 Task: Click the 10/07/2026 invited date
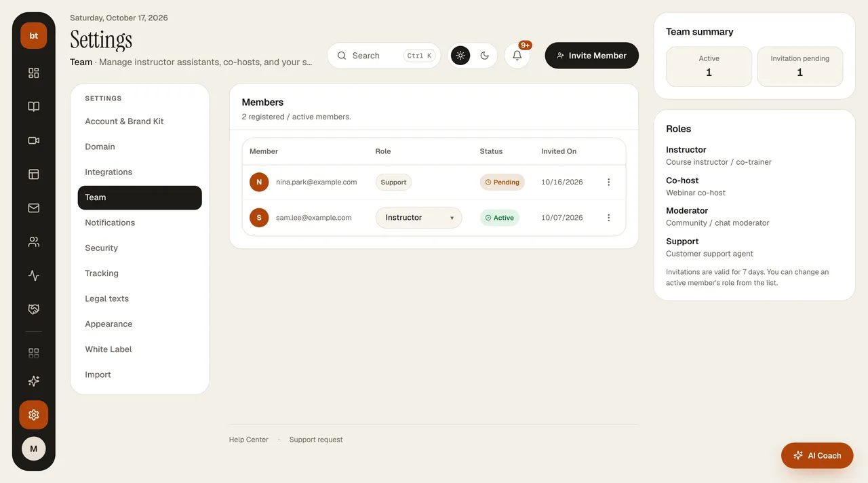click(562, 218)
